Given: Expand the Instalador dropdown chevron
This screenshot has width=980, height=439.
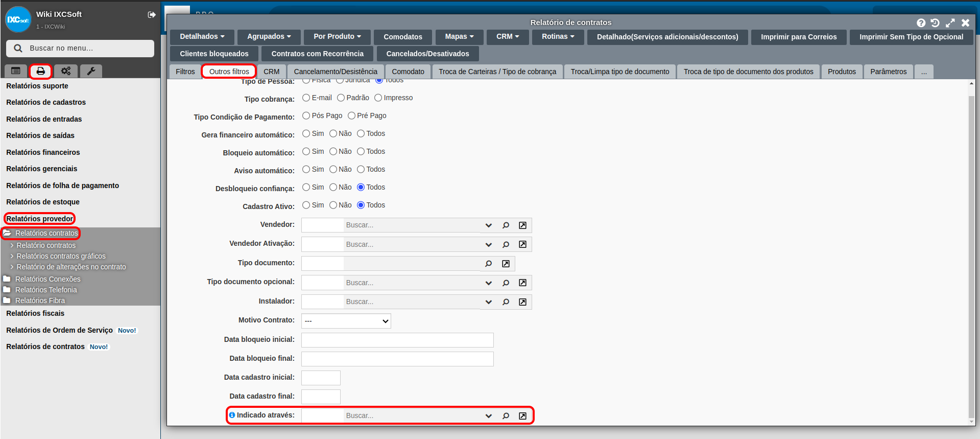Looking at the screenshot, I should pyautogui.click(x=488, y=302).
